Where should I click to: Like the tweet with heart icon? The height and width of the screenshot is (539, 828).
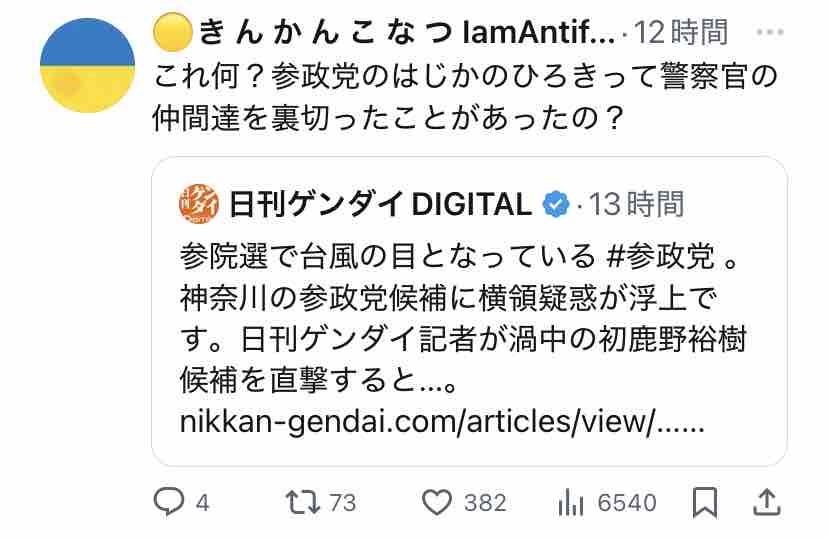coord(437,502)
